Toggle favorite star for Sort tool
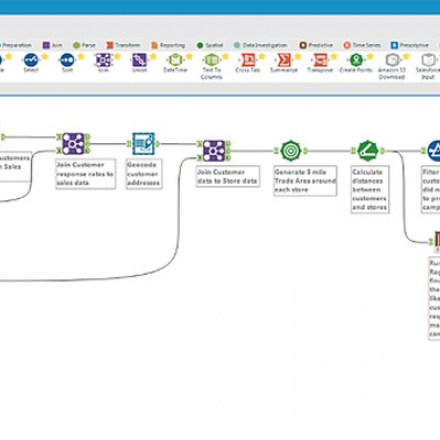The width and height of the screenshot is (440, 440). point(81,57)
